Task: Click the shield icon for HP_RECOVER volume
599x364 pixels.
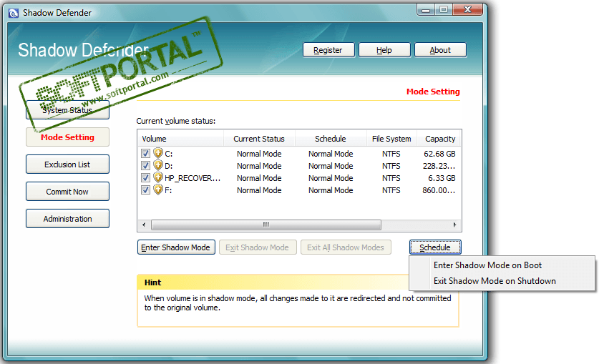Action: point(158,178)
